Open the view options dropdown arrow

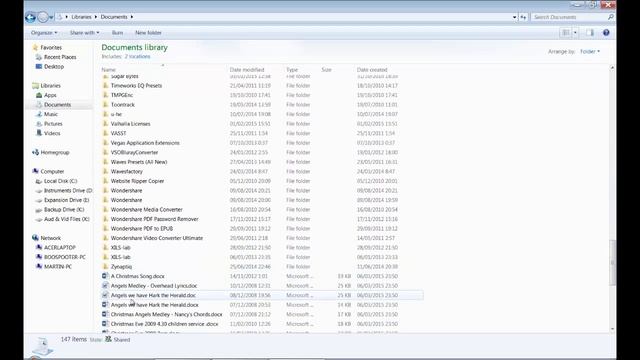pyautogui.click(x=575, y=33)
